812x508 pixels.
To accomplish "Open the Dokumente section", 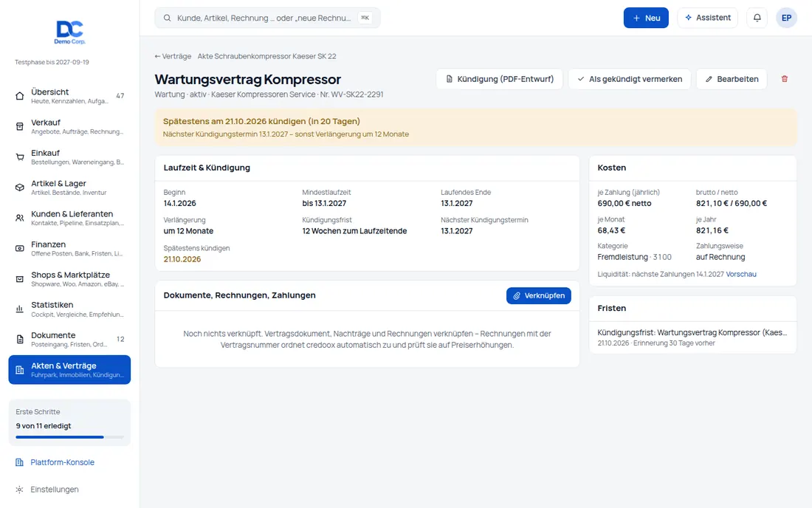I will (69, 340).
